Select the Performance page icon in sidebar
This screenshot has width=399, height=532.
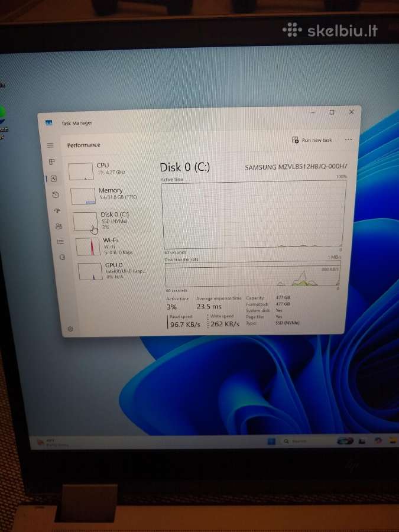click(x=54, y=179)
